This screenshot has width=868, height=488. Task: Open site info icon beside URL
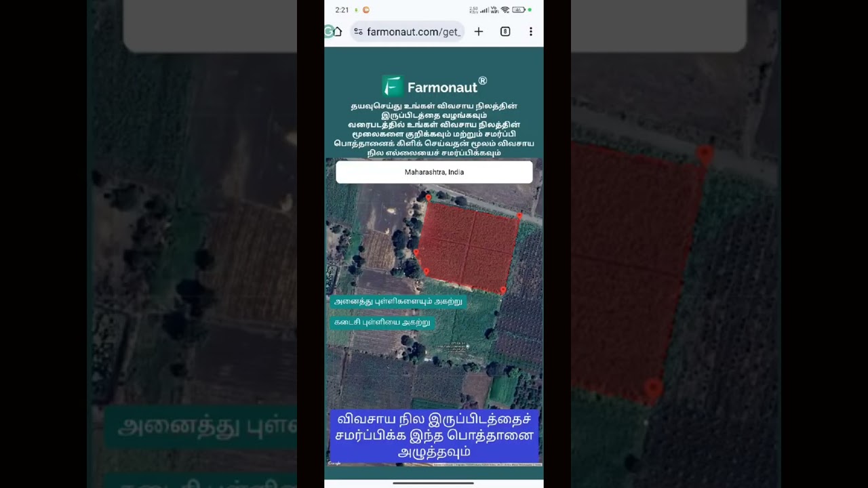click(x=358, y=32)
